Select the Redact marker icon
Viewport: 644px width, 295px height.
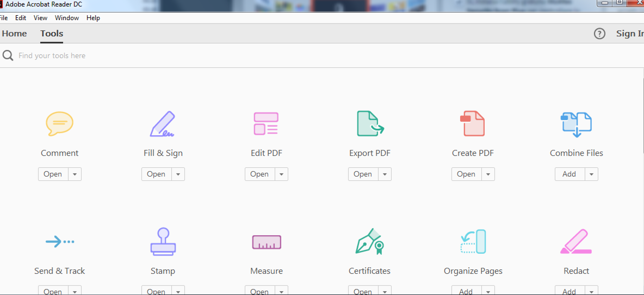point(576,241)
